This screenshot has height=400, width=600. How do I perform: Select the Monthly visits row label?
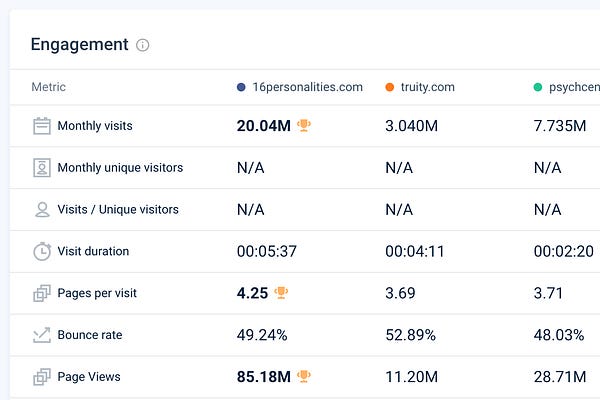click(95, 126)
